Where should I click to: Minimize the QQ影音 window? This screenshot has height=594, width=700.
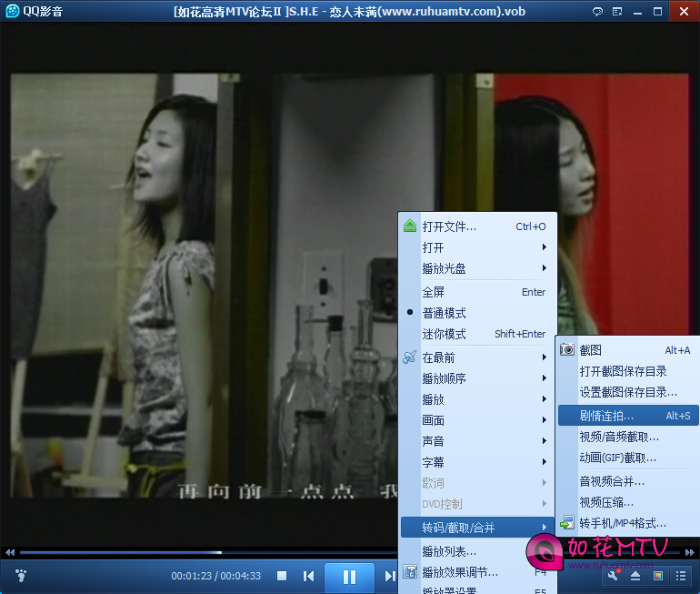point(637,13)
